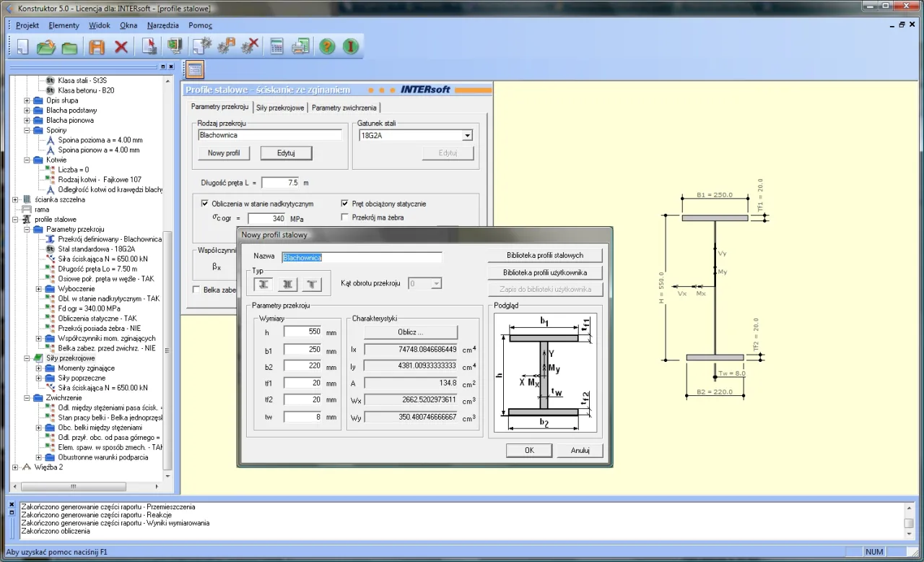
Task: Expand the 'Więźba 2' tree node
Action: click(x=16, y=467)
